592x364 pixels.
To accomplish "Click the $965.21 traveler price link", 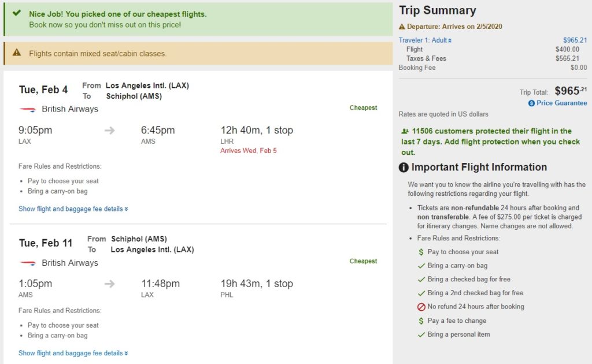I will [x=575, y=40].
